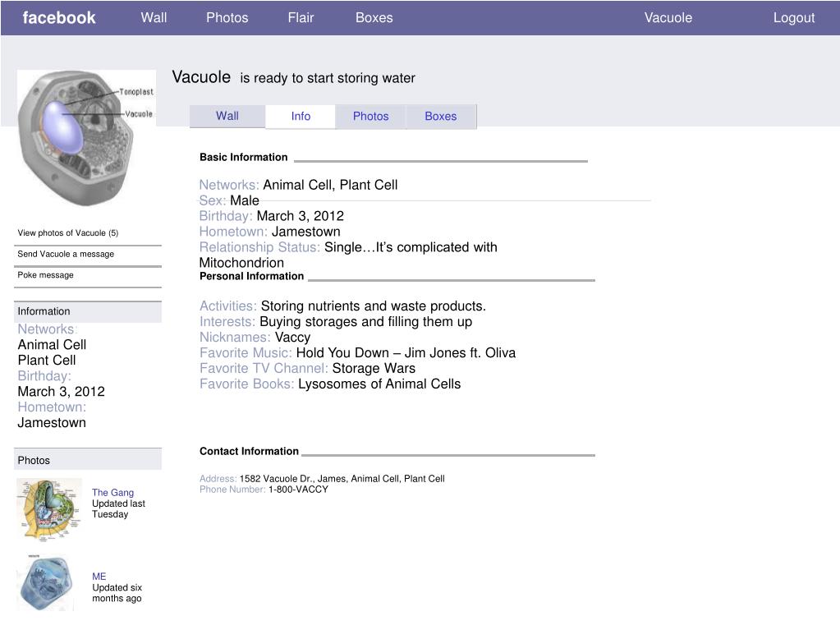840x630 pixels.
Task: Open Wall in the top navigation bar
Action: [154, 18]
